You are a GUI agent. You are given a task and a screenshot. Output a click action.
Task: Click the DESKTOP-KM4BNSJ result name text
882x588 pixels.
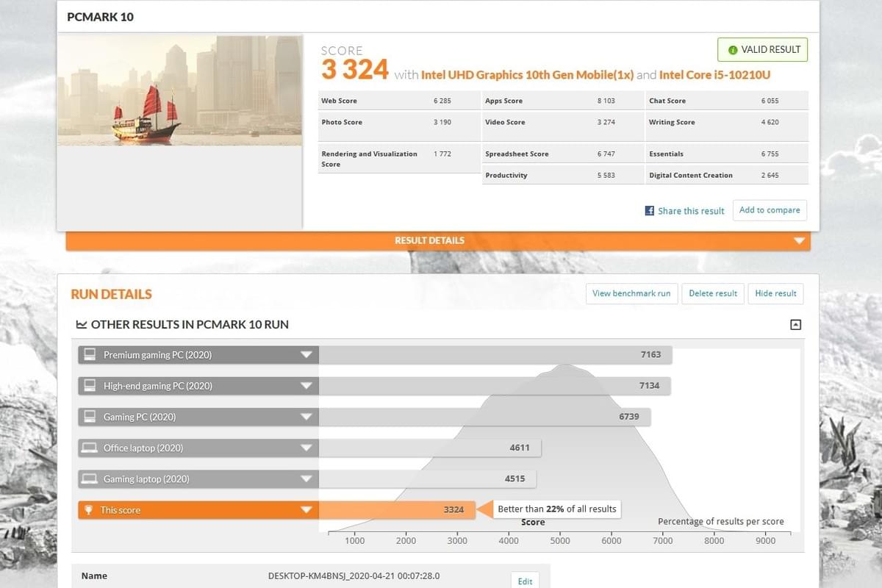pos(354,576)
